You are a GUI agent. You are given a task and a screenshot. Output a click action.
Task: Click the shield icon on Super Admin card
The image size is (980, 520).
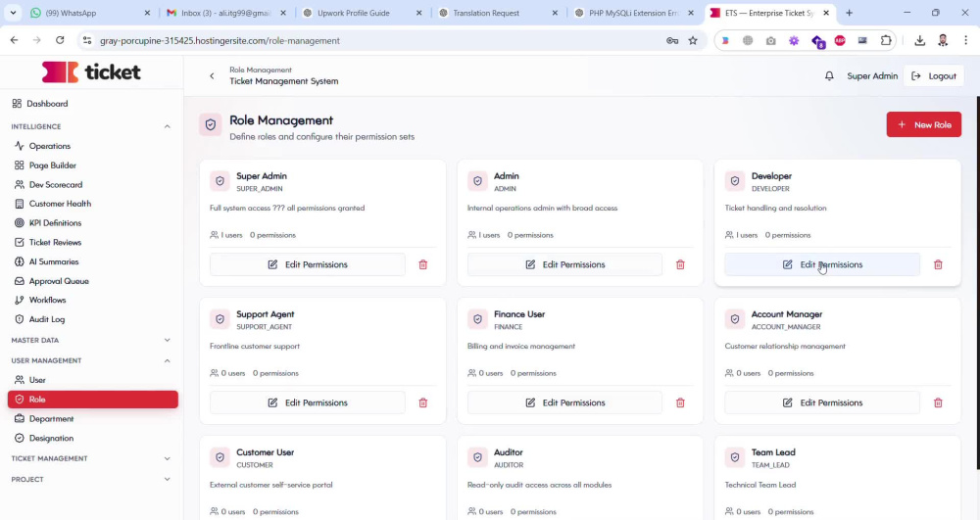tap(220, 181)
